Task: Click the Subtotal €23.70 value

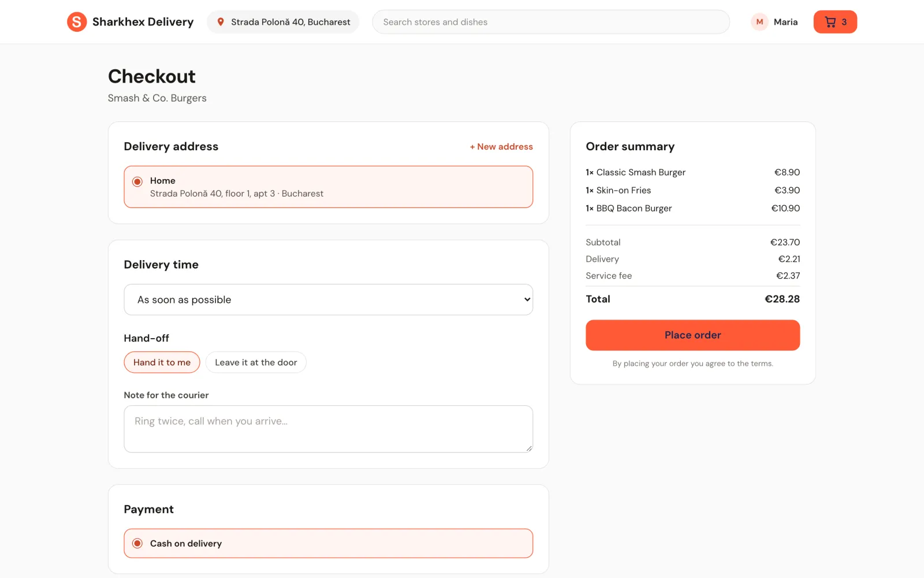Action: pos(785,242)
